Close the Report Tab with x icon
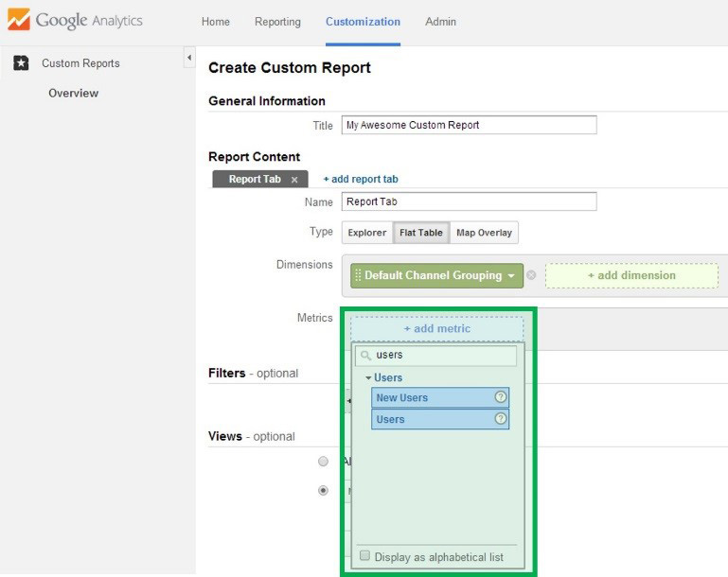This screenshot has height=577, width=728. [294, 180]
